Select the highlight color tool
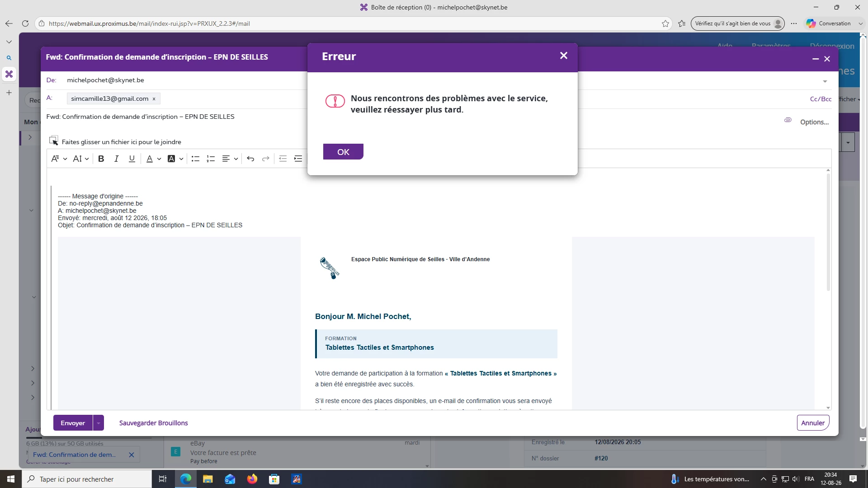 pos(171,159)
